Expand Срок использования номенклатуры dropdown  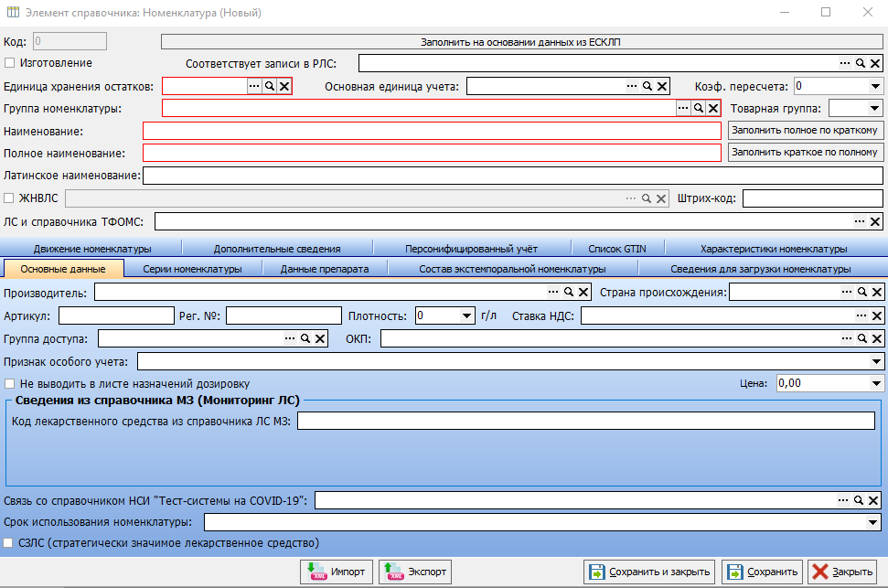[x=875, y=522]
